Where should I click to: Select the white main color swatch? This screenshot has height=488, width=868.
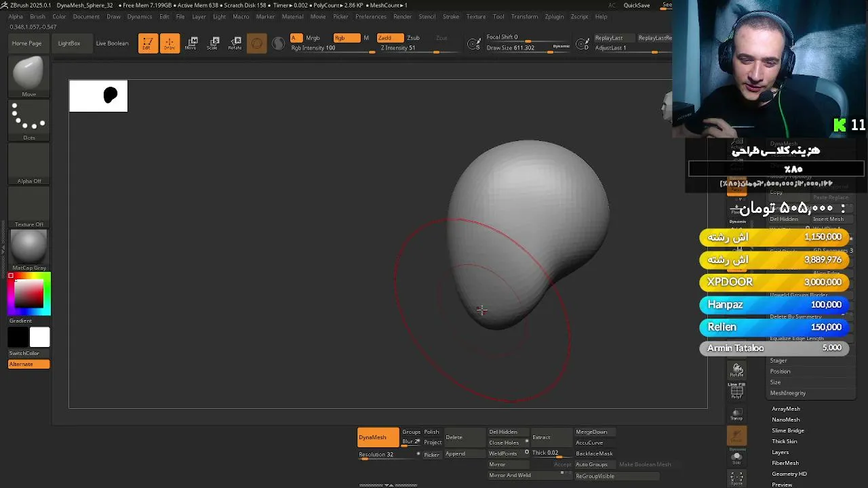click(x=39, y=337)
